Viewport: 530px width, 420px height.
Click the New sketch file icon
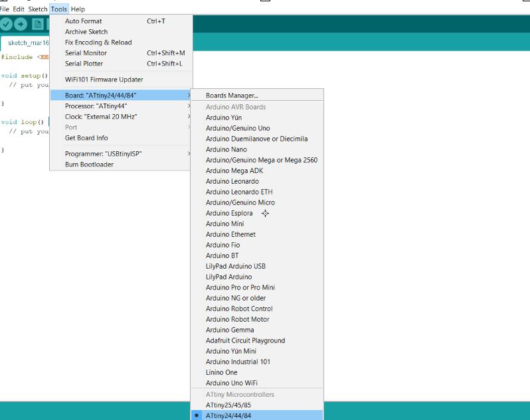[x=37, y=24]
